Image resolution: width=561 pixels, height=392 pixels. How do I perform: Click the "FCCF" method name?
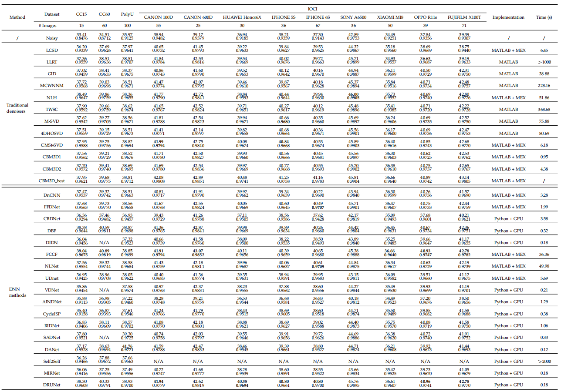52,255
